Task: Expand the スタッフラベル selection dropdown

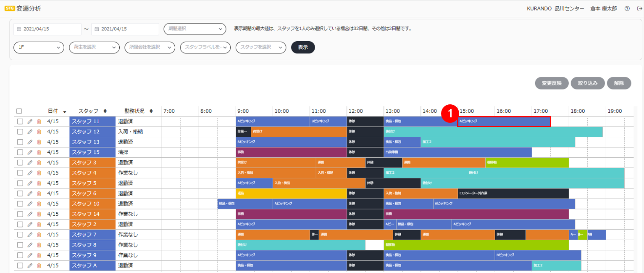Action: (x=205, y=48)
